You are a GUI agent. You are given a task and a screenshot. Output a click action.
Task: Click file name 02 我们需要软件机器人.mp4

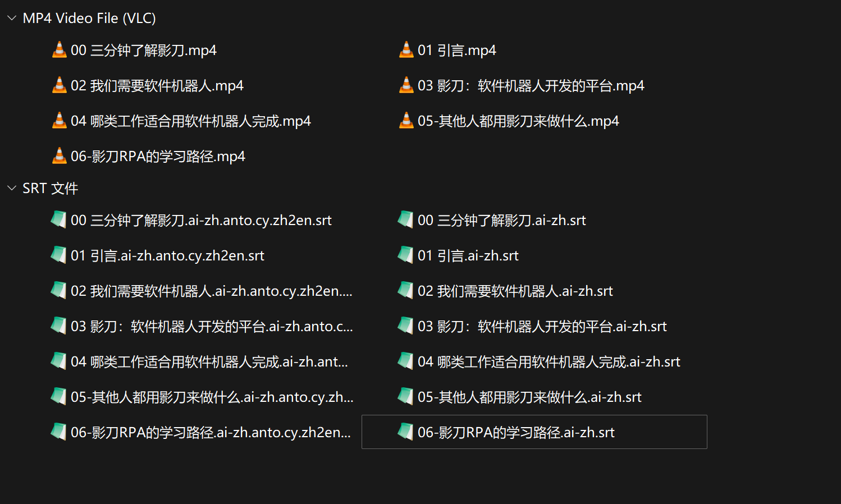[x=157, y=85]
